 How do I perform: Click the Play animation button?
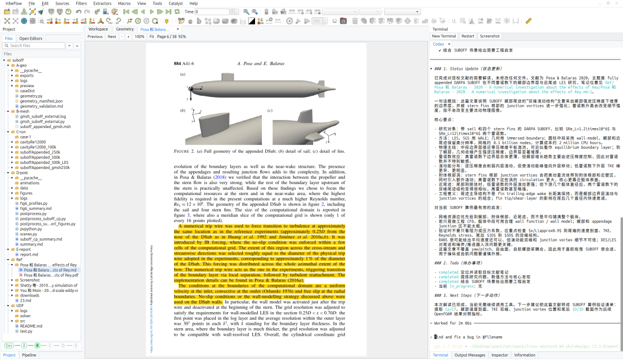pyautogui.click(x=152, y=12)
